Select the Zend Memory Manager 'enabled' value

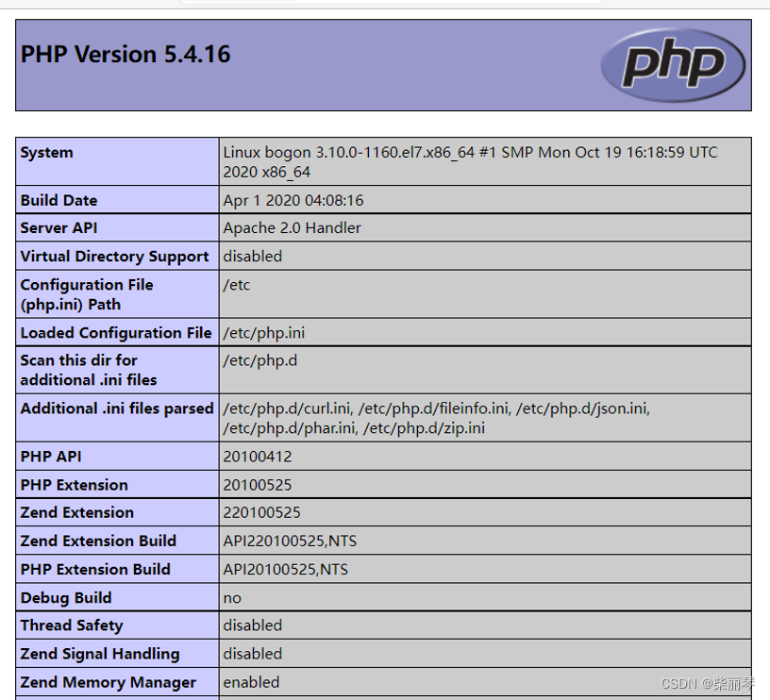pos(251,682)
